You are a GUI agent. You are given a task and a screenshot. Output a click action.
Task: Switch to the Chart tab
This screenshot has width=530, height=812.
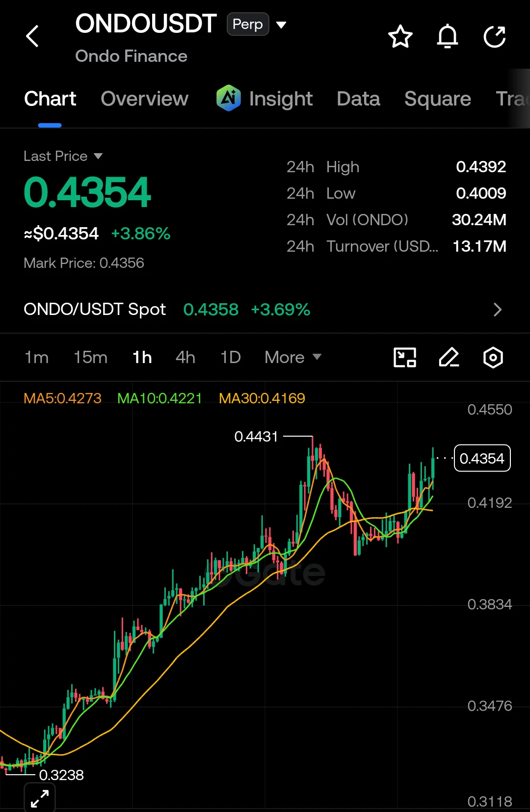[x=50, y=99]
